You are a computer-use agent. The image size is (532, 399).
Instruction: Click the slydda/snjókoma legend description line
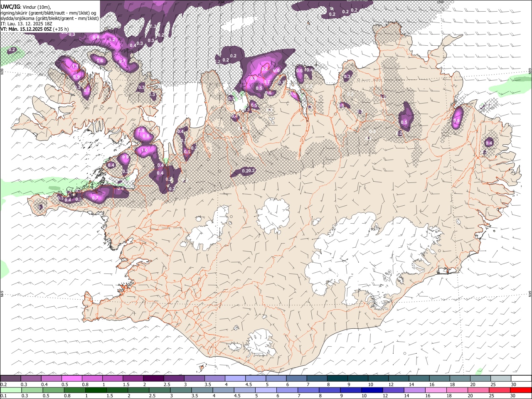tap(49, 18)
